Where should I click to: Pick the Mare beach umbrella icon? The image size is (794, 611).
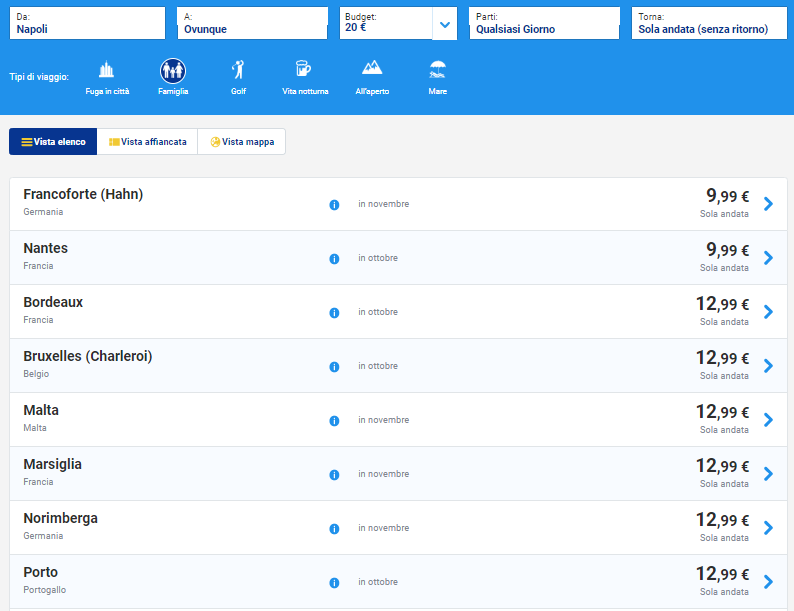coord(437,71)
